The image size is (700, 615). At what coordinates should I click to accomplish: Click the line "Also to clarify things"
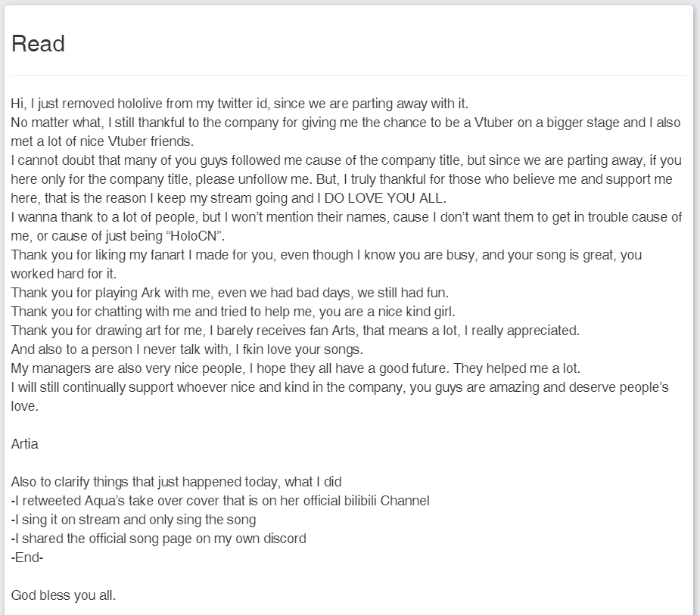tap(177, 482)
